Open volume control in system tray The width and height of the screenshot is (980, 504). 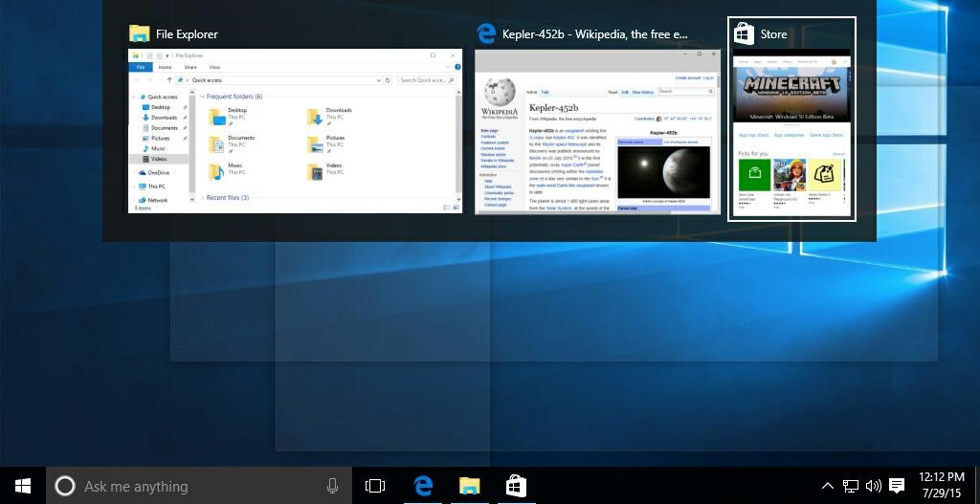click(874, 485)
